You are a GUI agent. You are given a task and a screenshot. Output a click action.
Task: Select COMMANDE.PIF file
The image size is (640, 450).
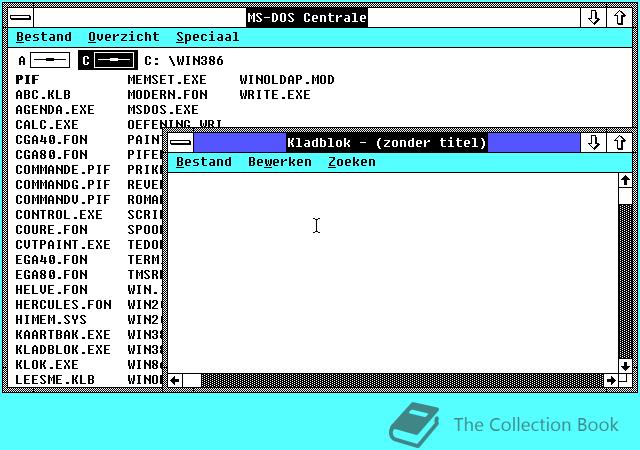(x=63, y=169)
